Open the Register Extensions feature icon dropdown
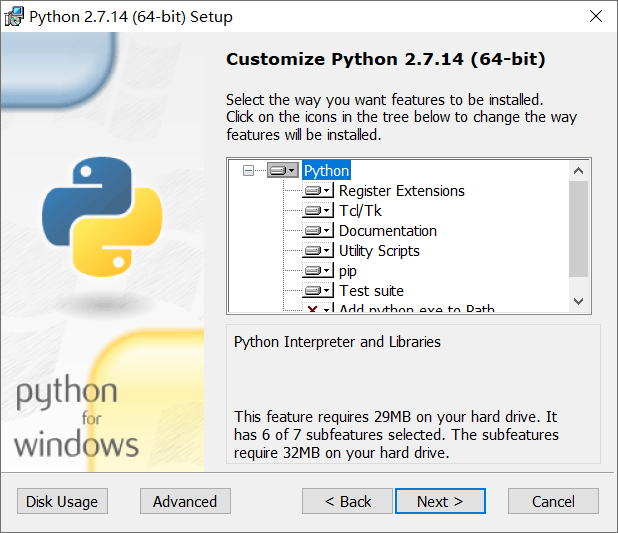Screen dimensions: 618x533 click(319, 191)
